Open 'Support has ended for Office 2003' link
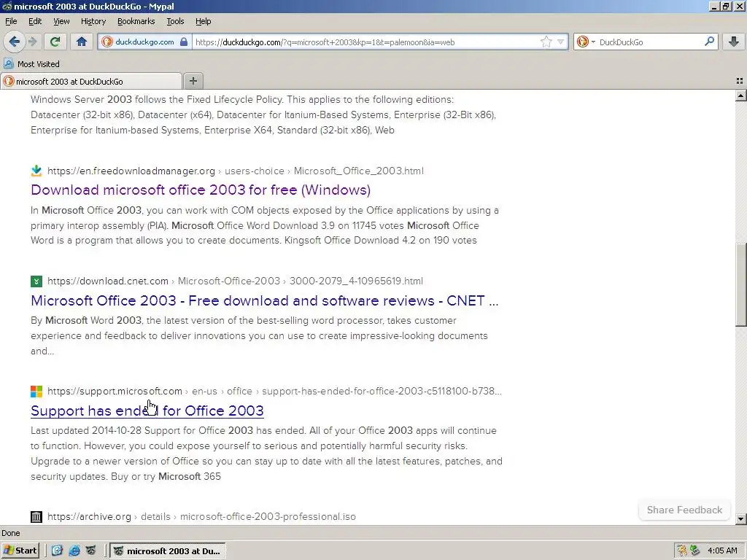Screen dimensions: 747x560 [x=147, y=411]
